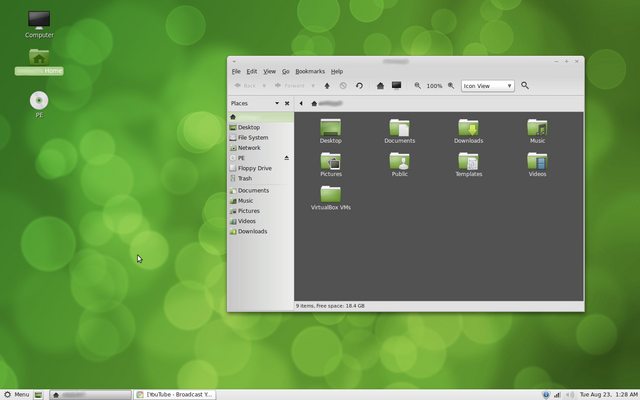The height and width of the screenshot is (400, 640).
Task: Open the View menu
Action: pos(269,71)
